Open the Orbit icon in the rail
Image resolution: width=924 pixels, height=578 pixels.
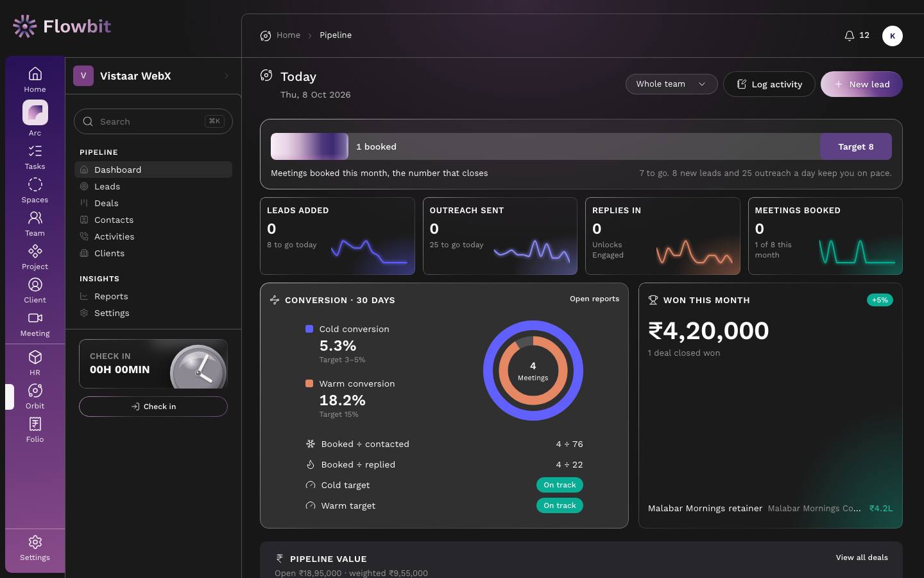(x=35, y=390)
